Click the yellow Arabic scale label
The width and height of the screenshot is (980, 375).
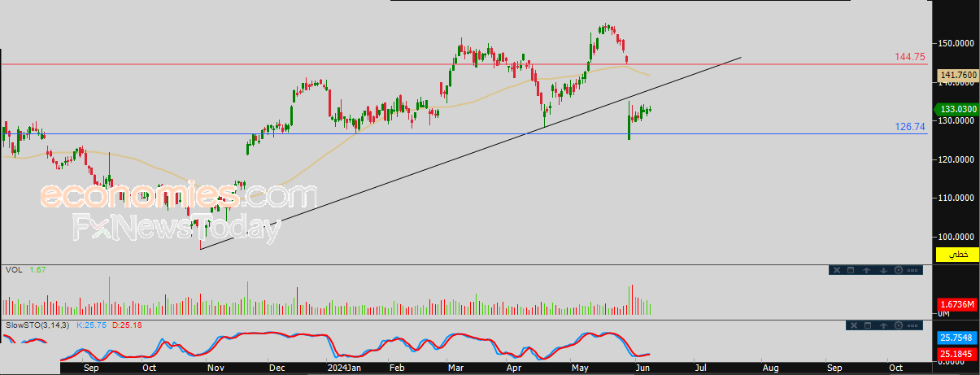(x=959, y=255)
